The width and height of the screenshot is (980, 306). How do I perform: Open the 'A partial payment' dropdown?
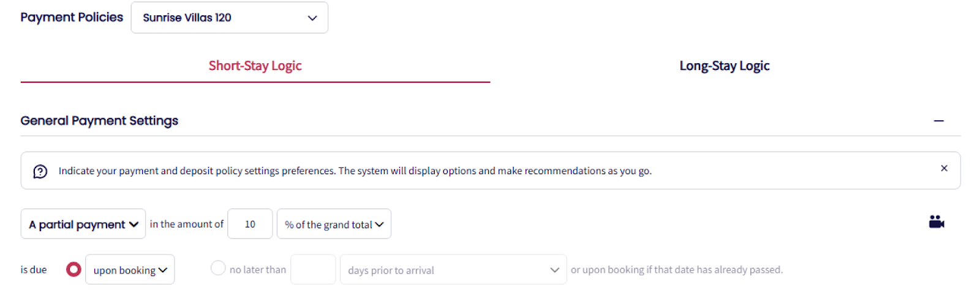[x=83, y=224]
